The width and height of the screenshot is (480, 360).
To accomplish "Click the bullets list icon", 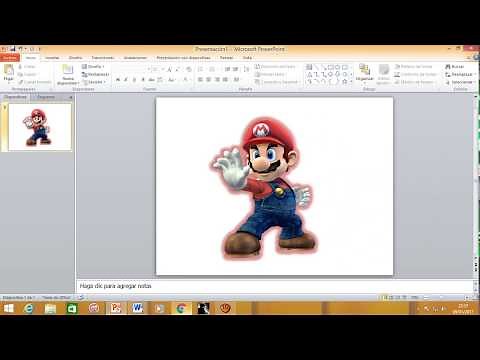I will (201, 69).
